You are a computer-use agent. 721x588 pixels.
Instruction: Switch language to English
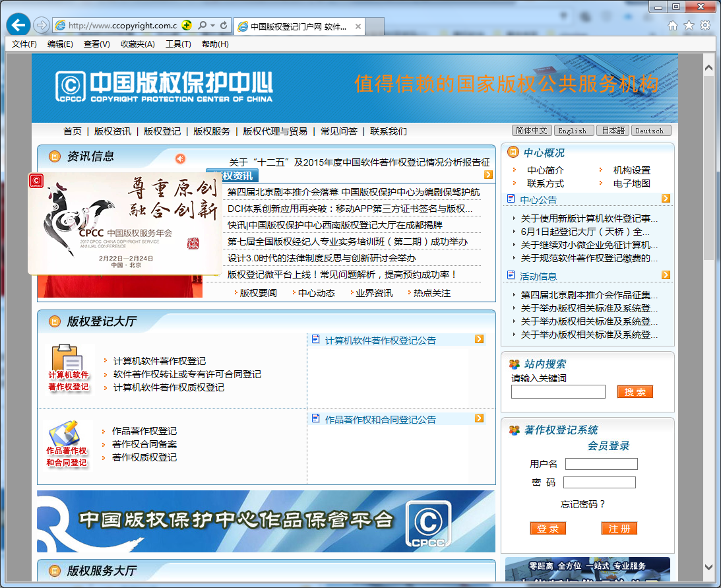click(x=573, y=131)
